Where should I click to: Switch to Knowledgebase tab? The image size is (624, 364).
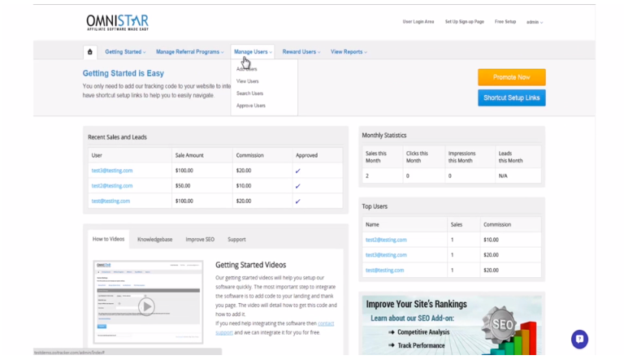(x=155, y=240)
